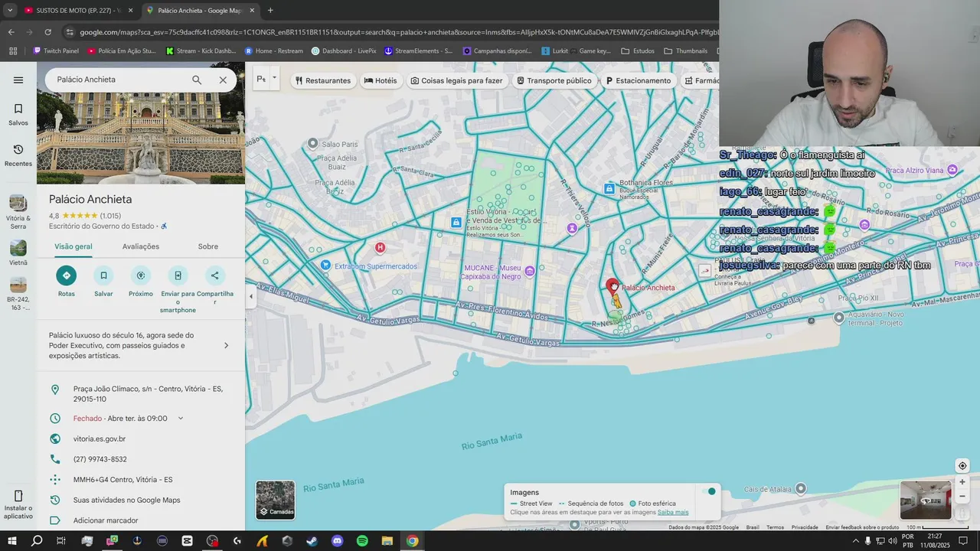Open the BR-242 recent item

(18, 295)
